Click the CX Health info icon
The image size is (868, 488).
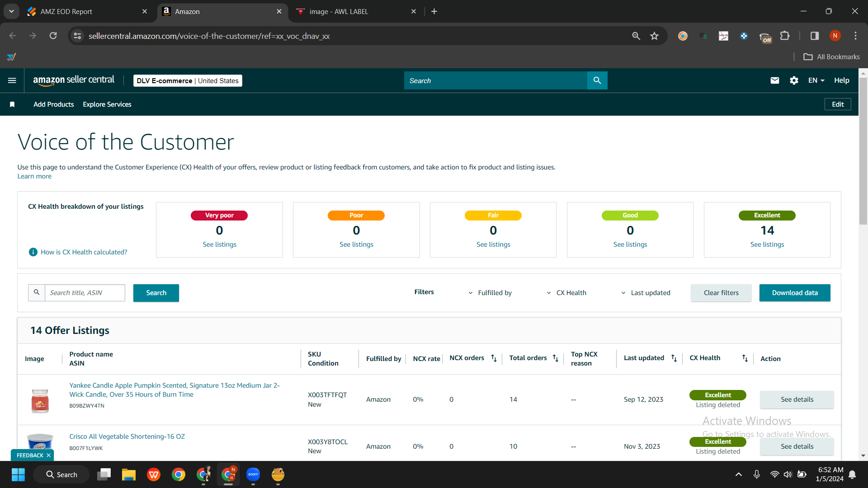pos(33,252)
